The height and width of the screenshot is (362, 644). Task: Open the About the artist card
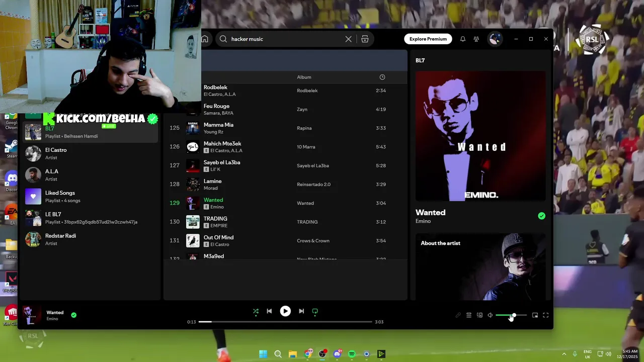(480, 267)
